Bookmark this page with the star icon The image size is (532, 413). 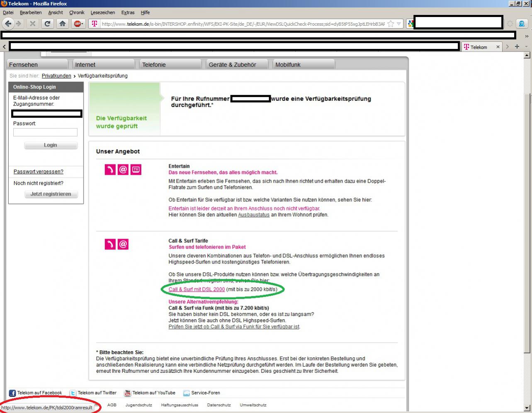tap(391, 24)
